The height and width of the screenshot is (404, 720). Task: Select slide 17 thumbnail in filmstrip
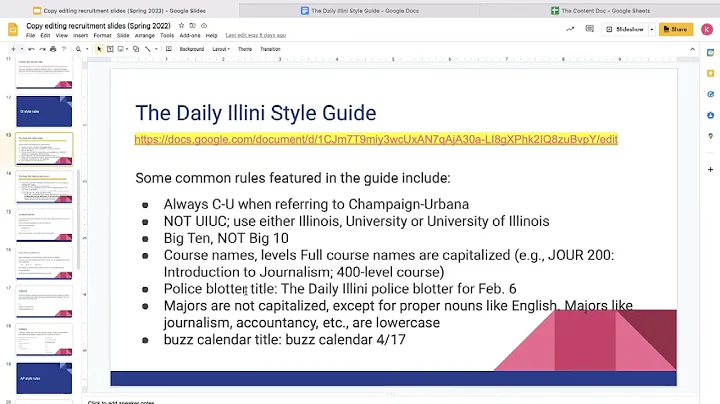point(44,302)
